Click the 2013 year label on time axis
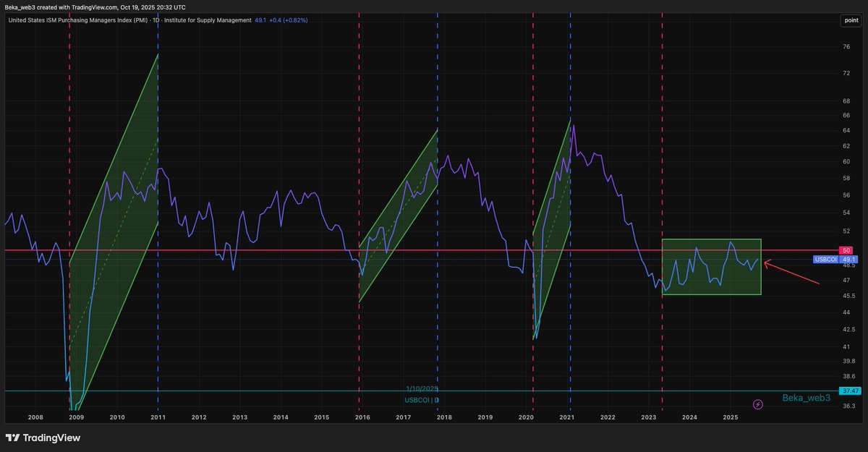 (x=240, y=417)
